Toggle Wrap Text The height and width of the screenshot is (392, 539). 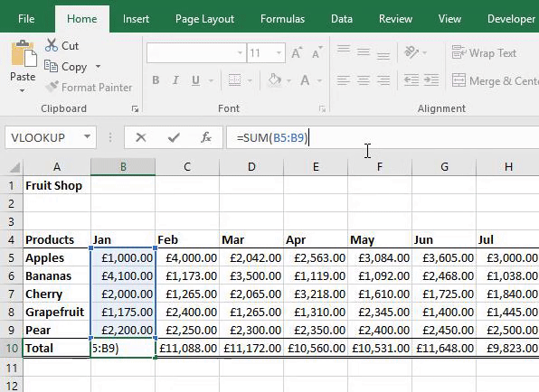point(484,53)
